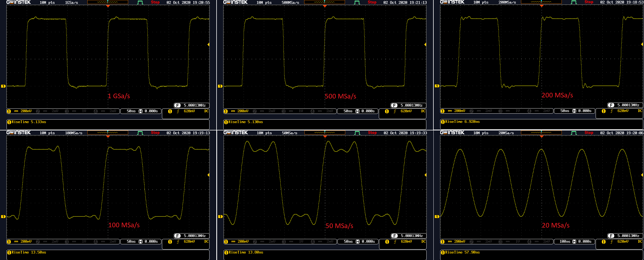Click the memory overview bar in the 50MSa/s panel

click(325, 133)
